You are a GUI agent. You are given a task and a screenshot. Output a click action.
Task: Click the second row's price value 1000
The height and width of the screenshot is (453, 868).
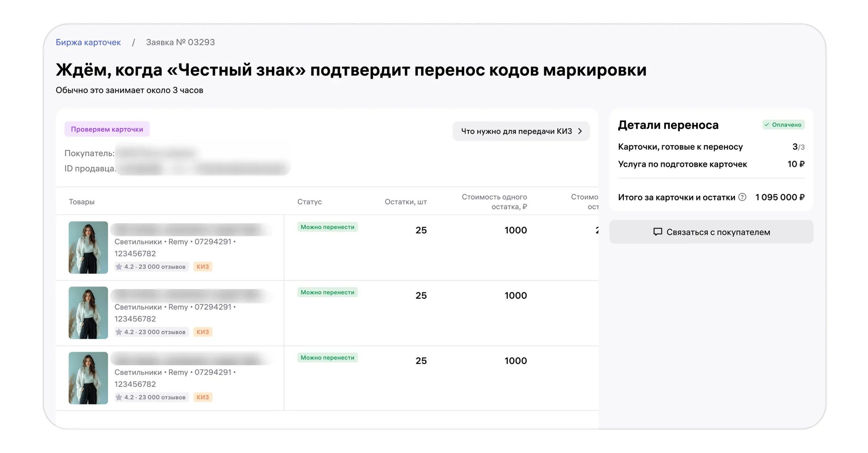[x=515, y=295]
